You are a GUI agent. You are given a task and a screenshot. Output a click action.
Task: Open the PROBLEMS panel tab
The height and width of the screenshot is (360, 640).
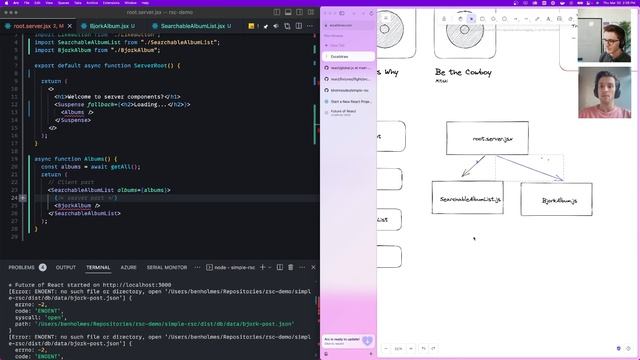pyautogui.click(x=27, y=267)
